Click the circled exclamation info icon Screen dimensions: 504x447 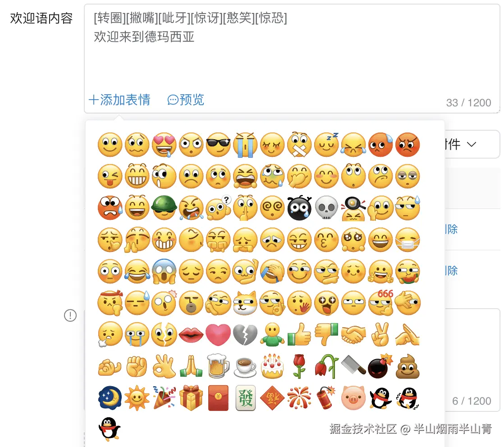70,315
